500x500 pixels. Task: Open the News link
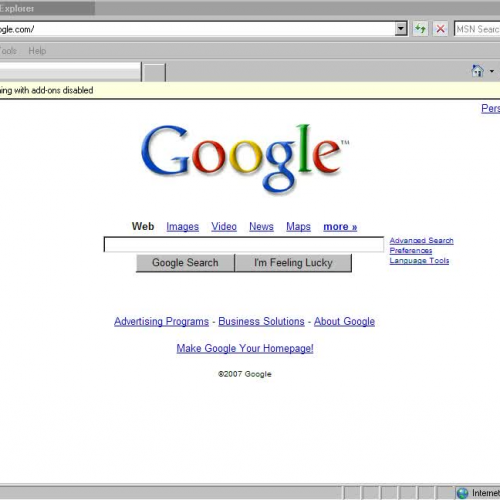pos(261,227)
